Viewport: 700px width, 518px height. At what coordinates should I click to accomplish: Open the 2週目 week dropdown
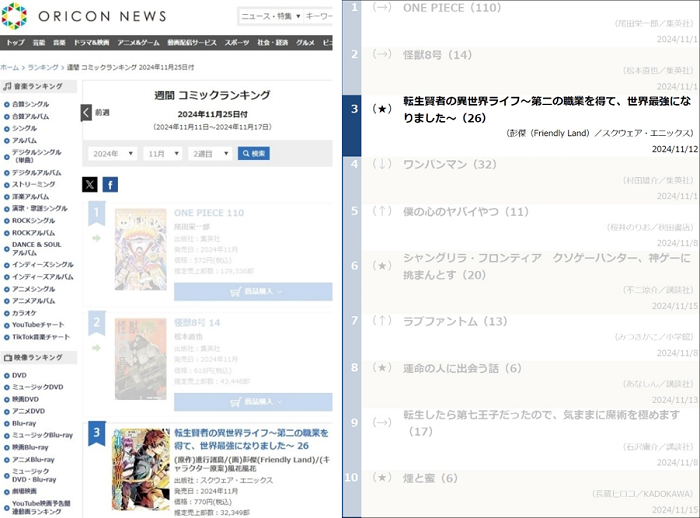(x=210, y=154)
